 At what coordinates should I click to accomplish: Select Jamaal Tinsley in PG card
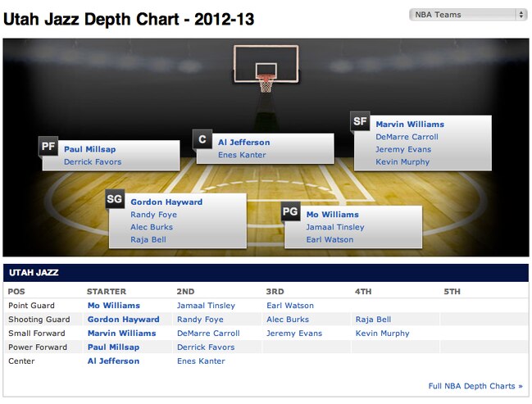[x=335, y=227]
